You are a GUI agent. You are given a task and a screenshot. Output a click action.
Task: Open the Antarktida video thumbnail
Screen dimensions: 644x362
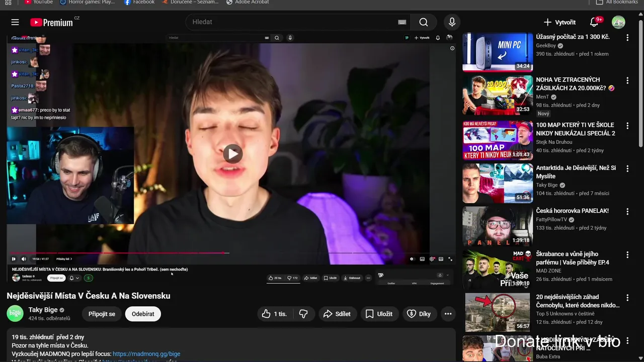[x=498, y=183]
